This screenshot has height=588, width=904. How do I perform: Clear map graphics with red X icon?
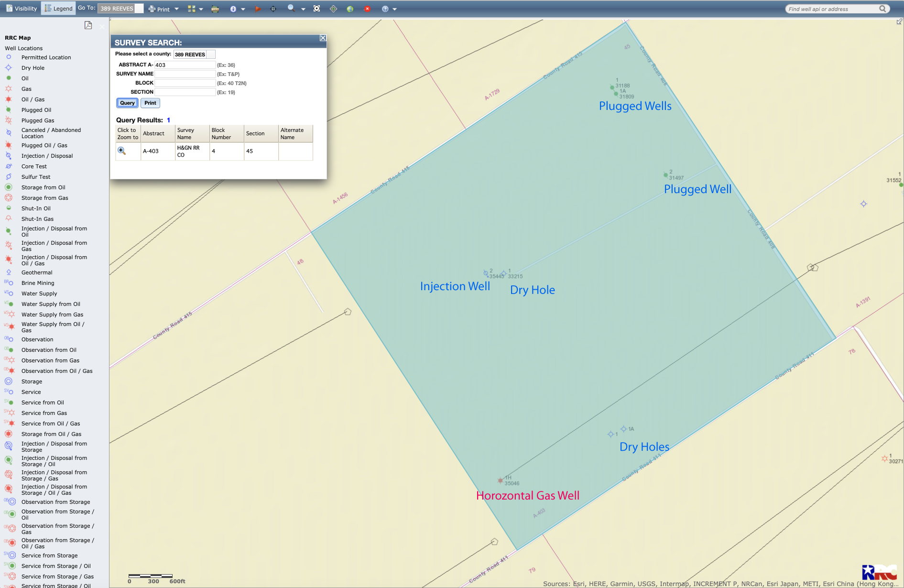367,9
